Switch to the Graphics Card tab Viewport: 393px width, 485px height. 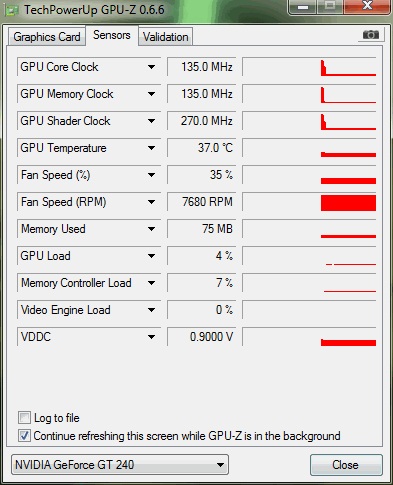pos(47,37)
